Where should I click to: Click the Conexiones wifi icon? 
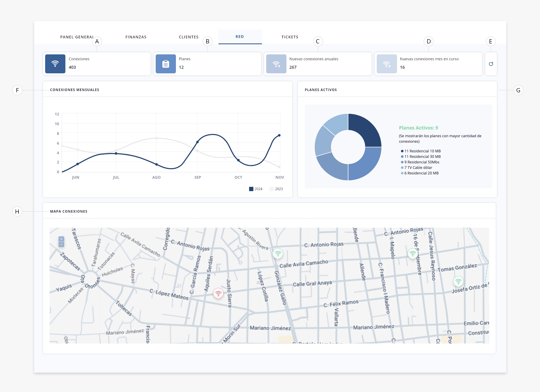[x=55, y=64]
